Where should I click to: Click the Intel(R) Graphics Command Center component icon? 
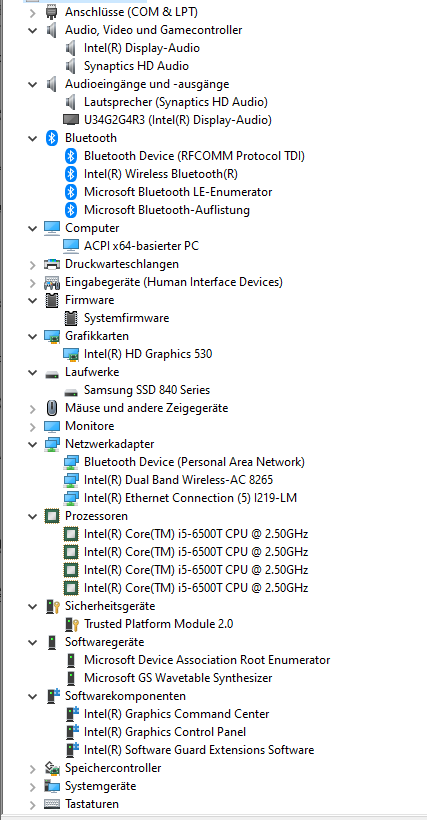[71, 714]
